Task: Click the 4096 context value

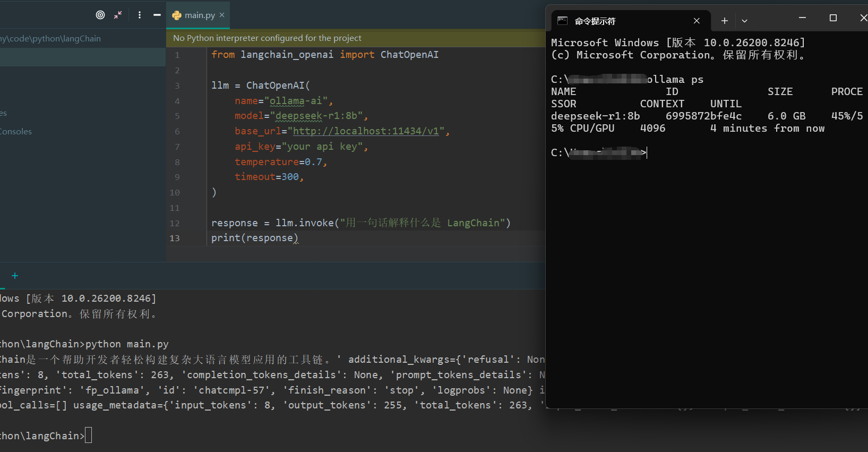Action: coord(653,129)
